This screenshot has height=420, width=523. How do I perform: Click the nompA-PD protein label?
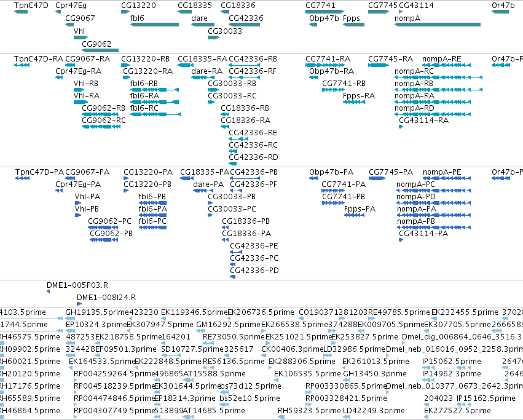point(416,197)
